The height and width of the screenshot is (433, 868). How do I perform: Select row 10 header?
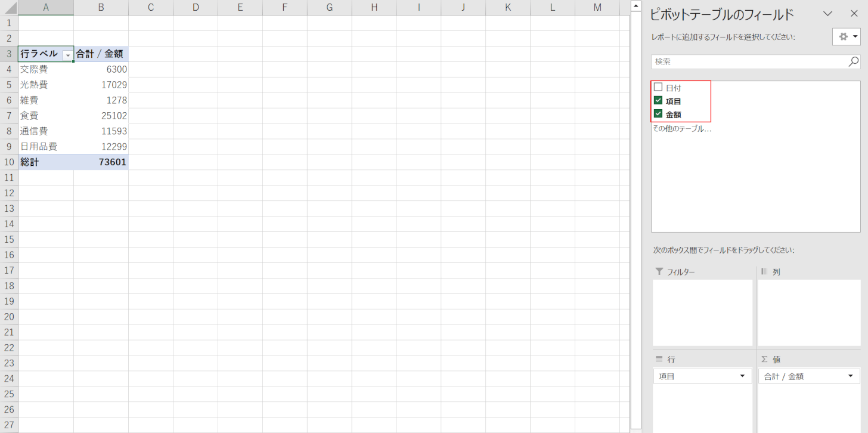click(x=9, y=162)
